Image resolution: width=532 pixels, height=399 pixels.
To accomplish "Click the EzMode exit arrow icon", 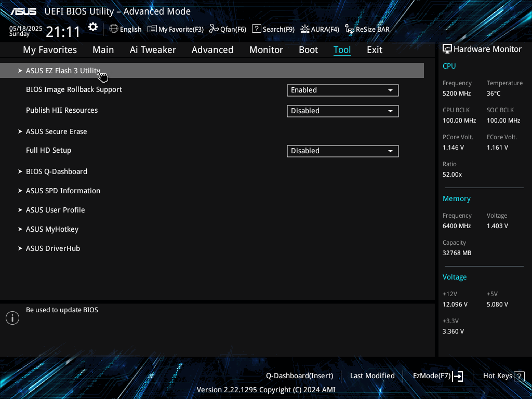I will point(458,376).
